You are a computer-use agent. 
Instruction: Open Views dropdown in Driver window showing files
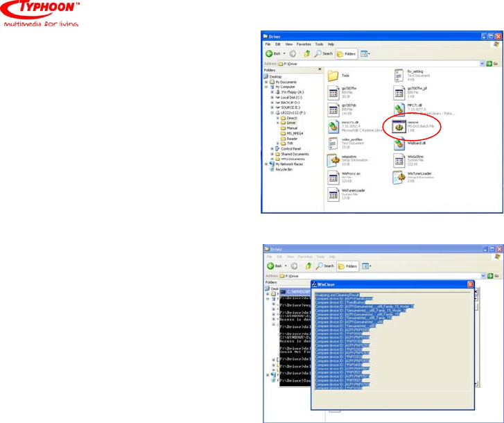point(365,53)
